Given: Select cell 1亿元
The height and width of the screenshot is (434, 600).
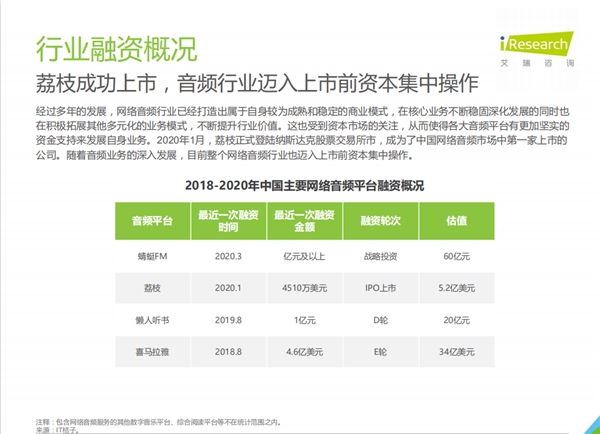Looking at the screenshot, I should (x=305, y=320).
